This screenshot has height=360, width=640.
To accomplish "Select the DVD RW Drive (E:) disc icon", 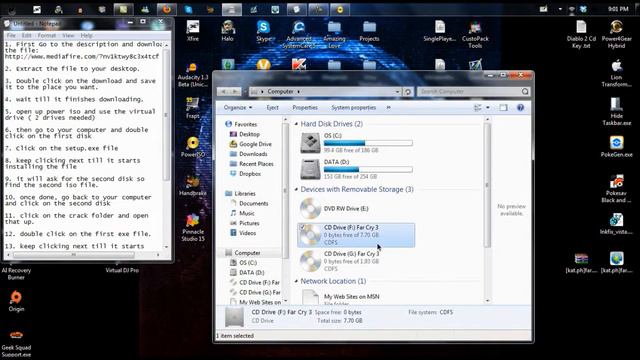I will click(310, 208).
